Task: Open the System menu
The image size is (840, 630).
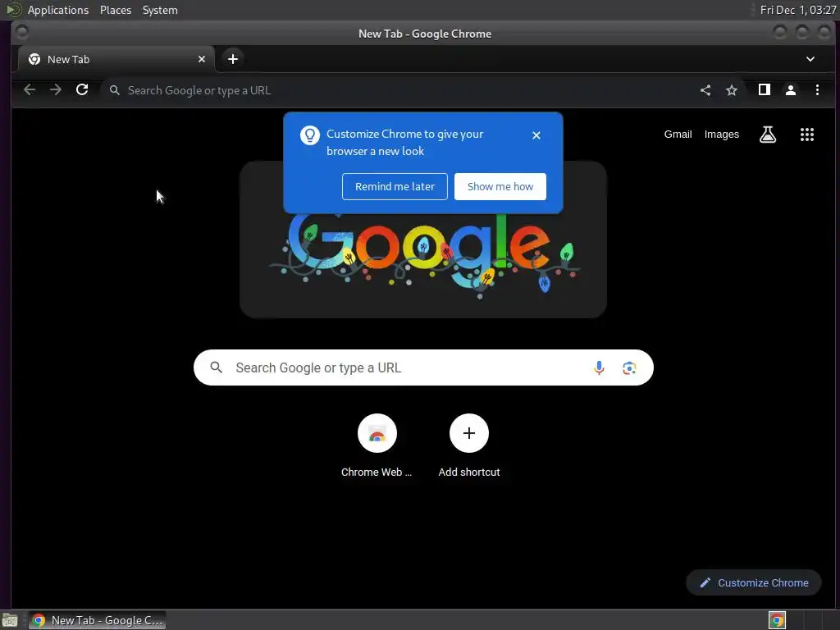Action: 160,10
